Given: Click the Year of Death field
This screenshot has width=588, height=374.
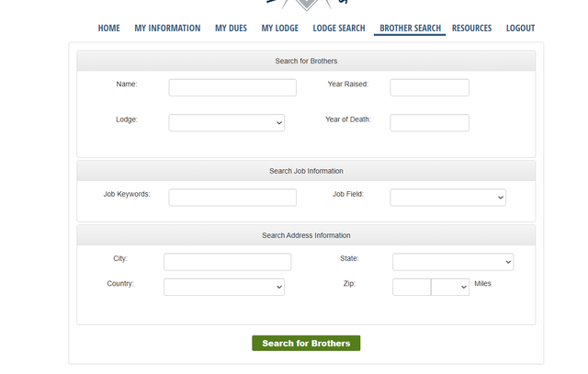Looking at the screenshot, I should click(429, 122).
